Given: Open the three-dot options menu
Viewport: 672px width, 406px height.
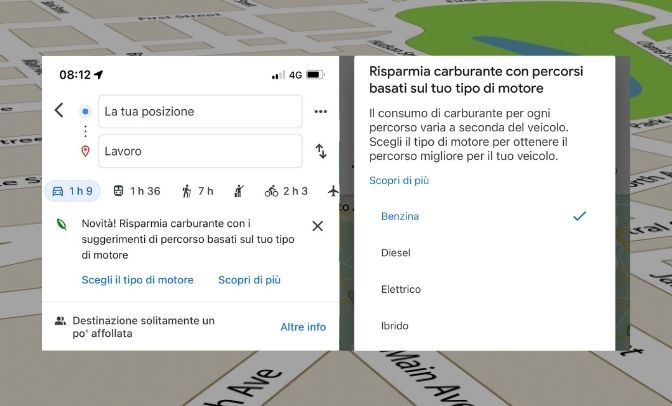Looking at the screenshot, I should pos(321,111).
